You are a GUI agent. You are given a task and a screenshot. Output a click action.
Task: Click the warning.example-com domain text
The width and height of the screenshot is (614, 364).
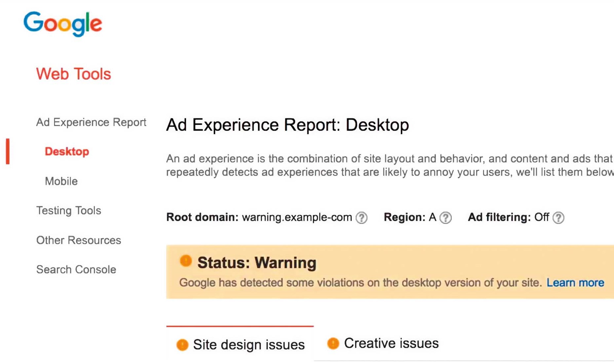(x=297, y=218)
